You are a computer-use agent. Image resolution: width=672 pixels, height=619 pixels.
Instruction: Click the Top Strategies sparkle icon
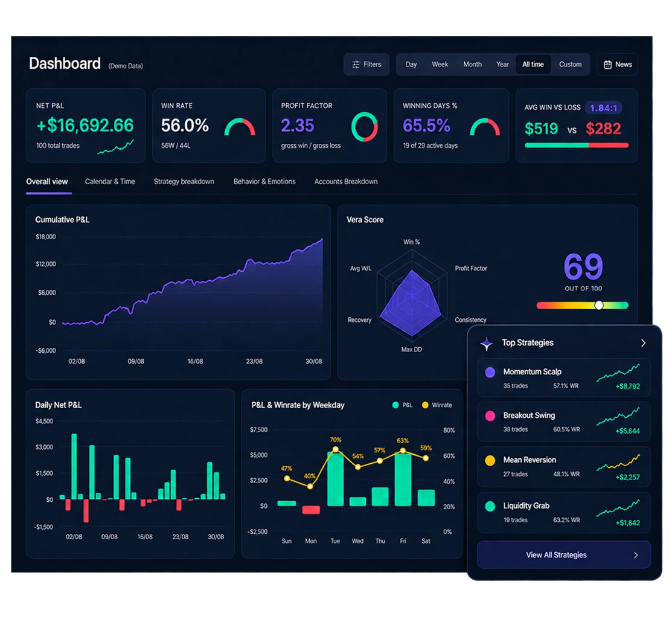pyautogui.click(x=487, y=344)
